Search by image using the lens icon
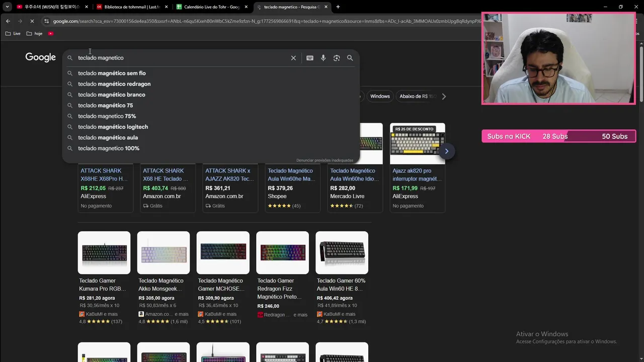644x362 pixels. pos(337,58)
